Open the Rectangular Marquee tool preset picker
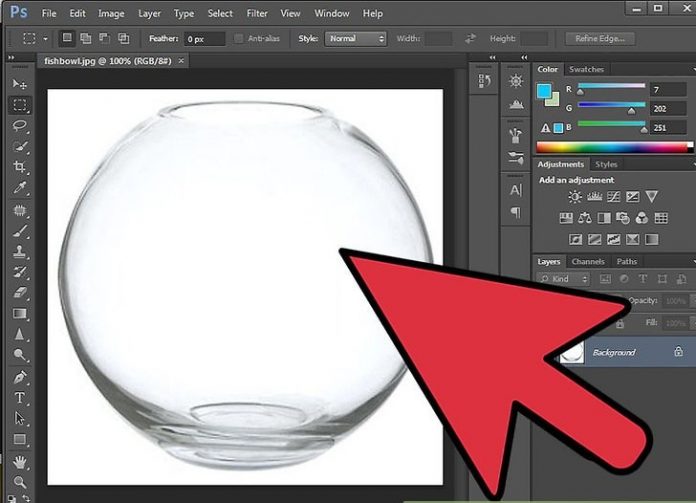The height and width of the screenshot is (503, 696). [33, 39]
